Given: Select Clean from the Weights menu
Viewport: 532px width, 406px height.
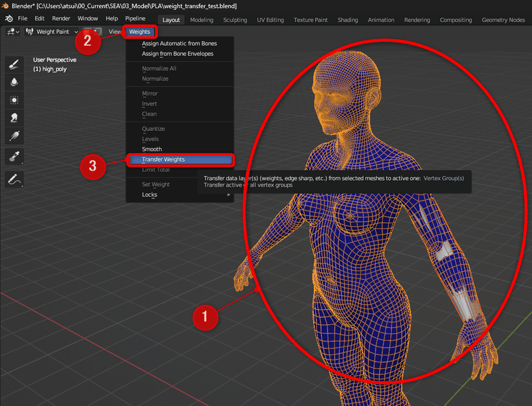Looking at the screenshot, I should [x=180, y=114].
